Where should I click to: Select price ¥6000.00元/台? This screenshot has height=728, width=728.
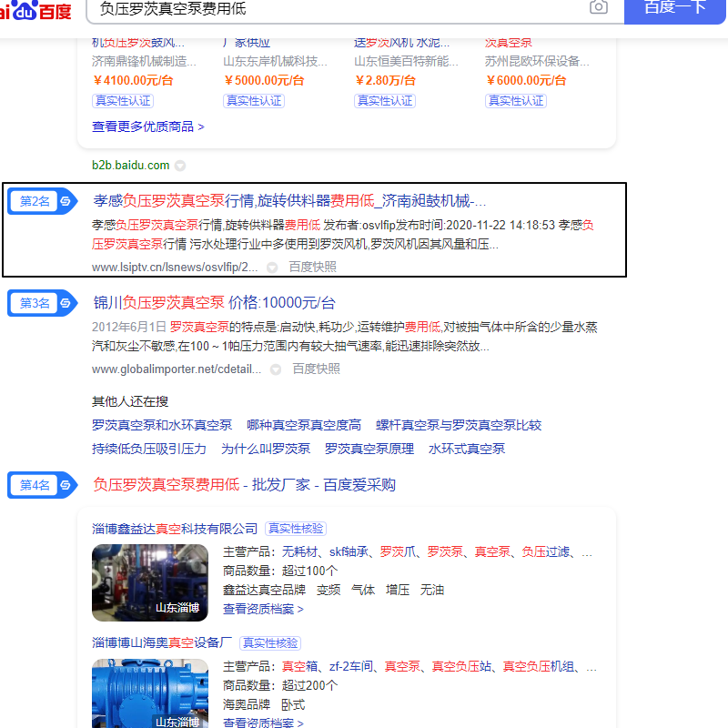526,81
